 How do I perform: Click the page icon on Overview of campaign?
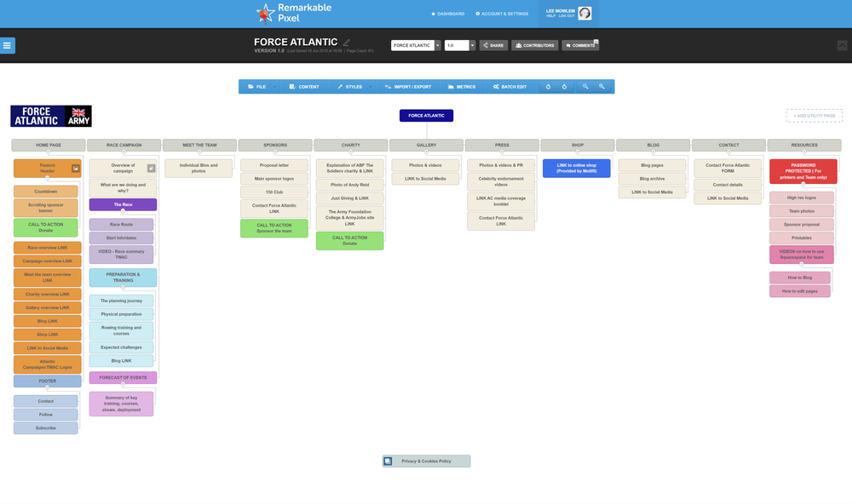point(151,169)
